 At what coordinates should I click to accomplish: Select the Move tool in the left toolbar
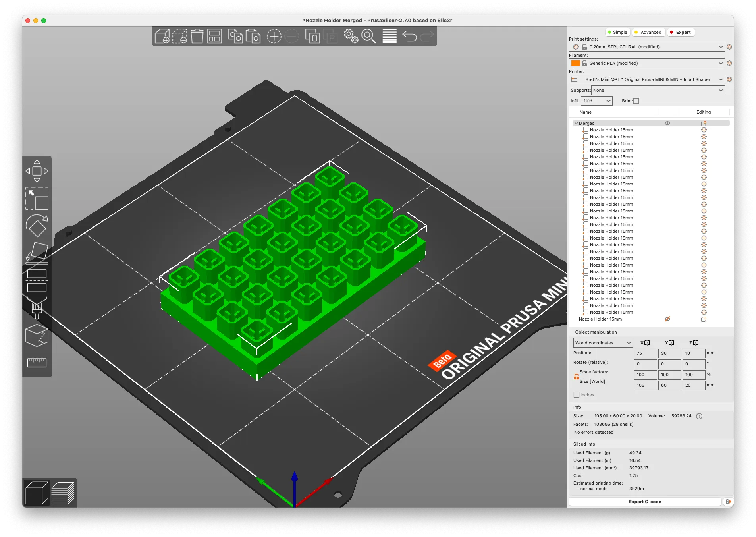click(x=37, y=171)
